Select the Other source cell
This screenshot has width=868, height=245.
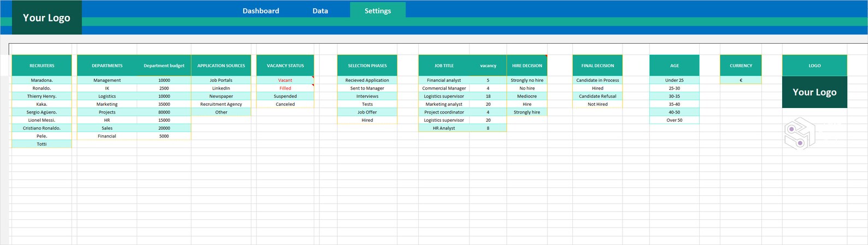click(221, 112)
